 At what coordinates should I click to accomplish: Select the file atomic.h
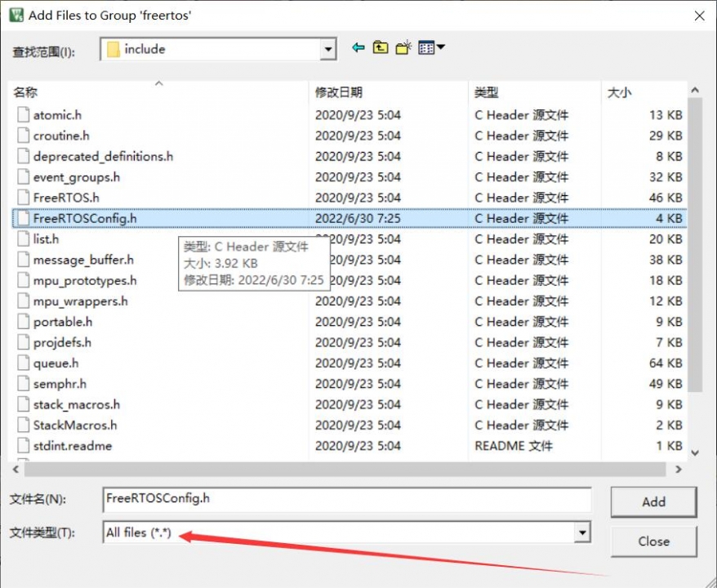tap(57, 115)
